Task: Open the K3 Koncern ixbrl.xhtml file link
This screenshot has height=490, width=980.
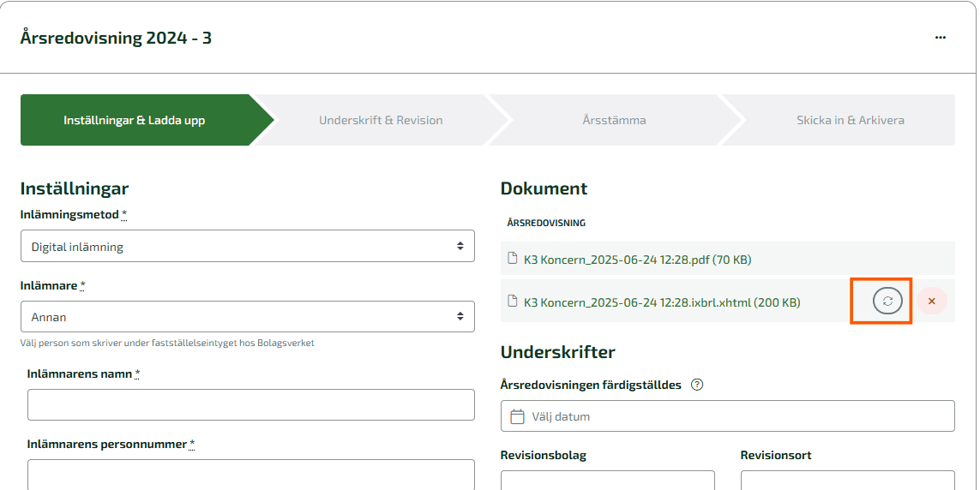Action: [661, 302]
